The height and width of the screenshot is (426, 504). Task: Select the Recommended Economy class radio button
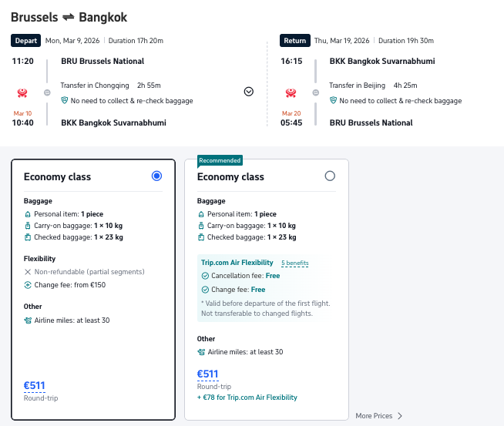[x=330, y=176]
